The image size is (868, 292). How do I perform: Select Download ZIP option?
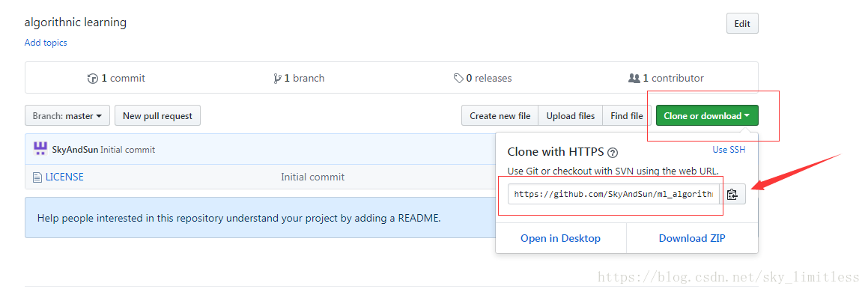point(692,238)
